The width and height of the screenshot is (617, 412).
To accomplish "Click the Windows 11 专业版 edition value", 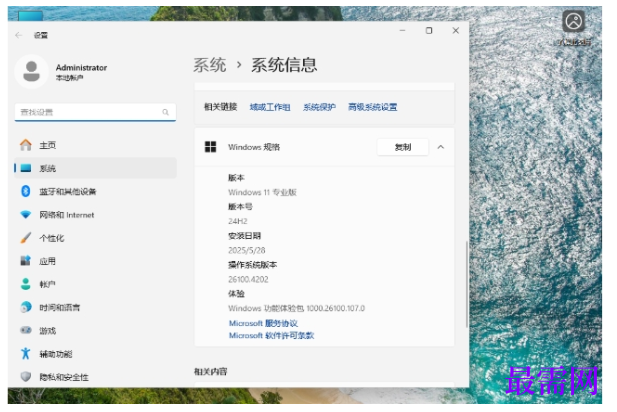I will point(262,192).
